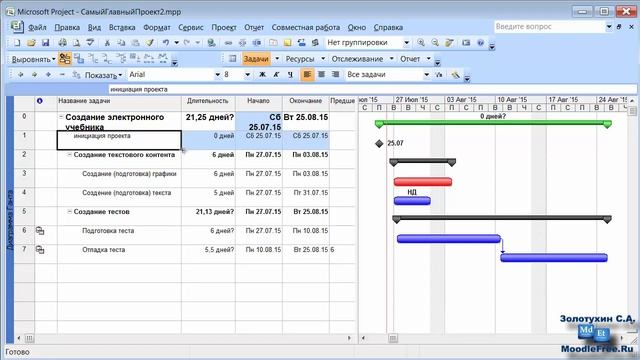The image size is (640, 360).
Task: Insert a hyperlink with globe icon
Action: click(211, 42)
